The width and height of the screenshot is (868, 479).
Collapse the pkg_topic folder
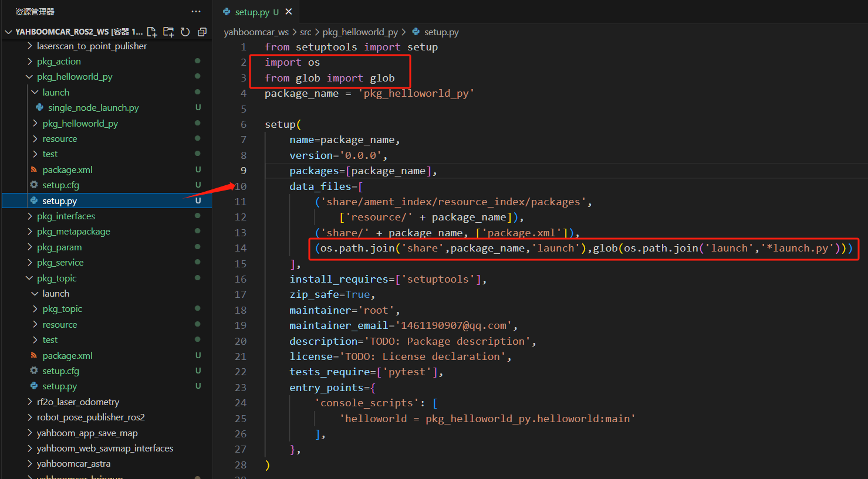tap(56, 278)
